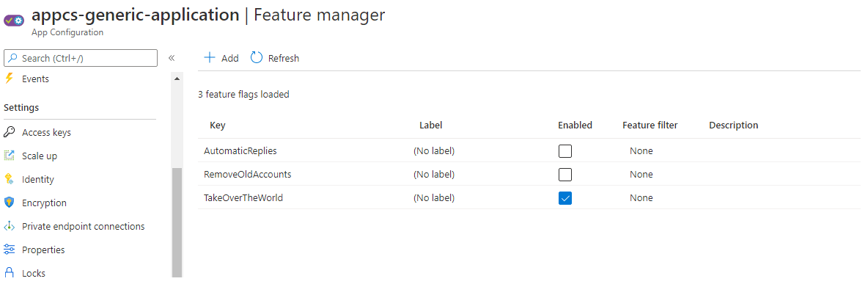Click the Events lightning bolt icon
The width and height of the screenshot is (868, 284).
point(8,79)
